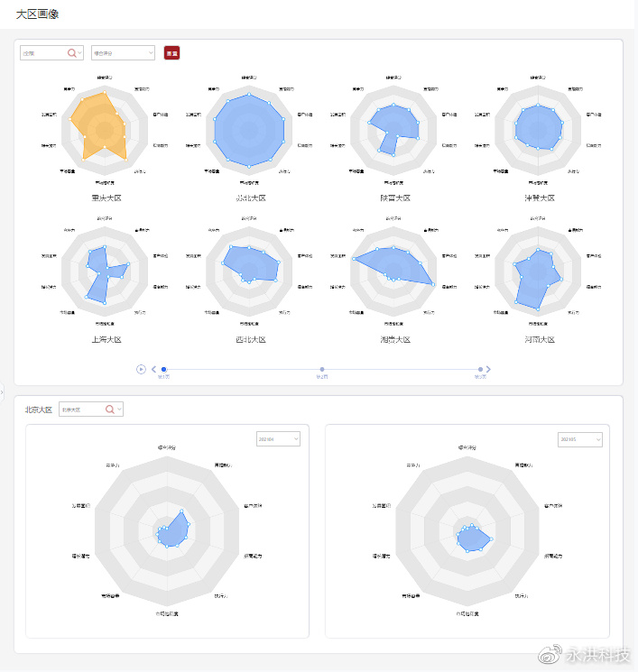Expand the top region search dropdown arrow
Screen dimensions: 638x672
(x=80, y=53)
